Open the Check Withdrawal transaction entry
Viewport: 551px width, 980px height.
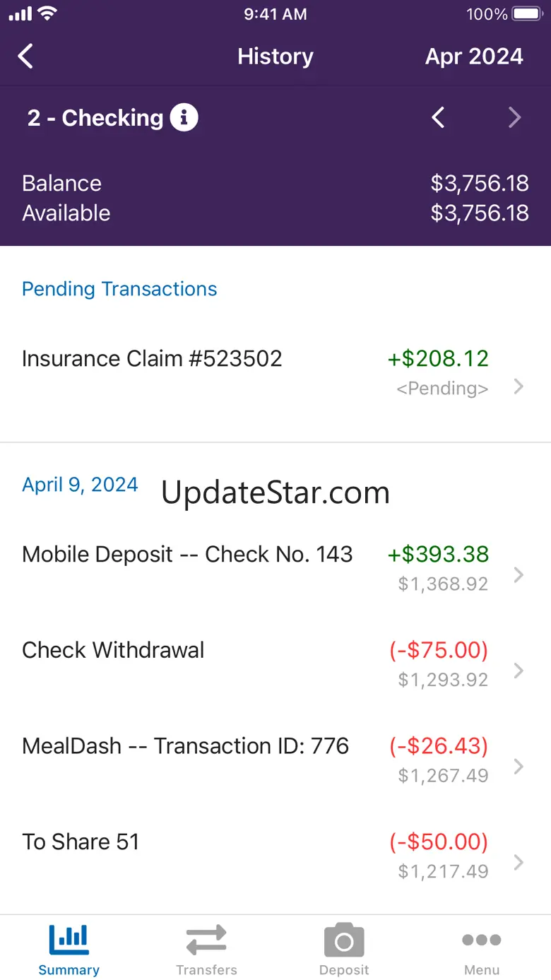[x=275, y=664]
